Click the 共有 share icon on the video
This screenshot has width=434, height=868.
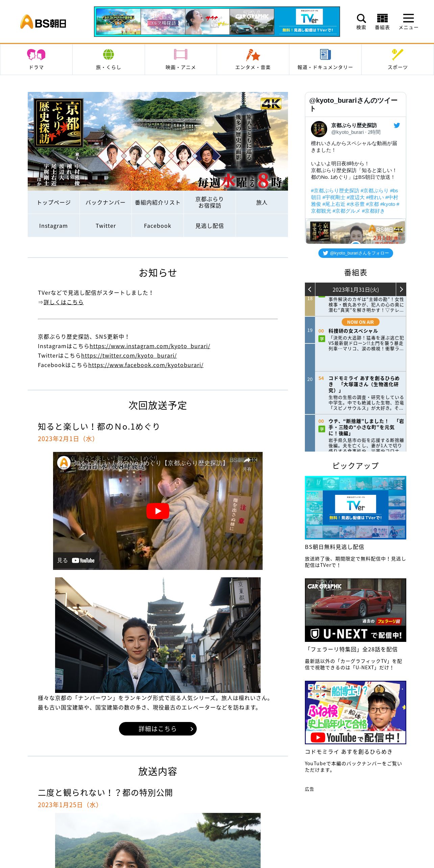click(247, 464)
